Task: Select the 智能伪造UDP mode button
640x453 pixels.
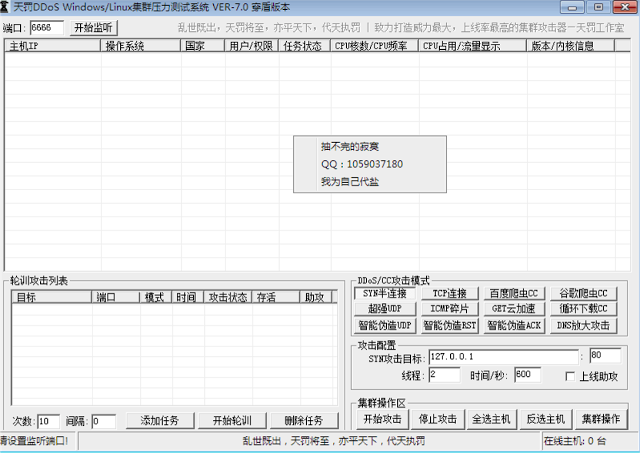Action: [385, 325]
